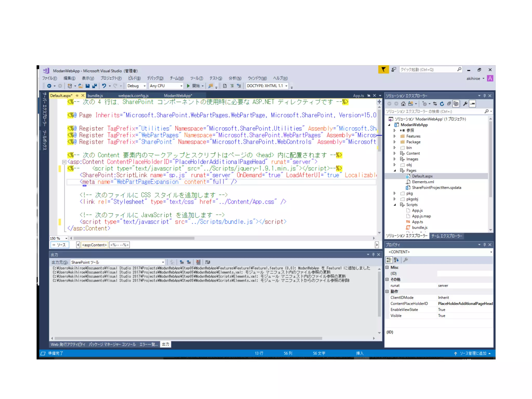Toggle Preview Selected Items in Solution Explorer
This screenshot has width=532, height=399.
[473, 104]
